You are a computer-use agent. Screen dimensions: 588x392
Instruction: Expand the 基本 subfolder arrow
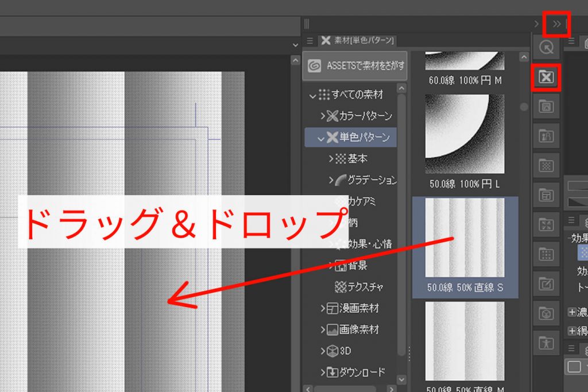331,159
